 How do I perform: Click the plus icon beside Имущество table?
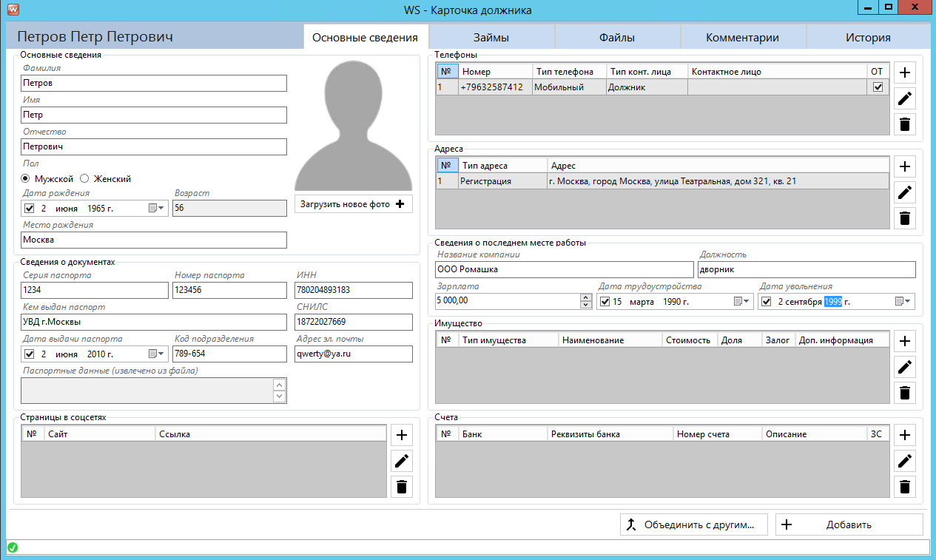[904, 341]
